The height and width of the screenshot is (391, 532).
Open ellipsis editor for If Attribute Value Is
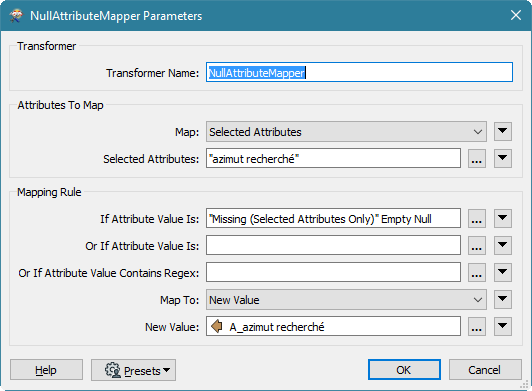(477, 219)
